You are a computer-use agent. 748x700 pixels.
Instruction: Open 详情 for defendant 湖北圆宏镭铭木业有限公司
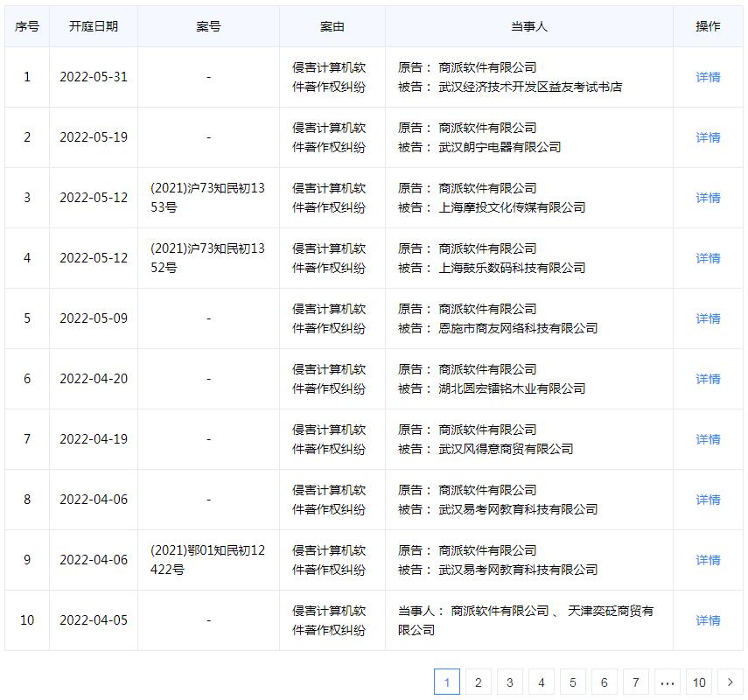coord(708,379)
